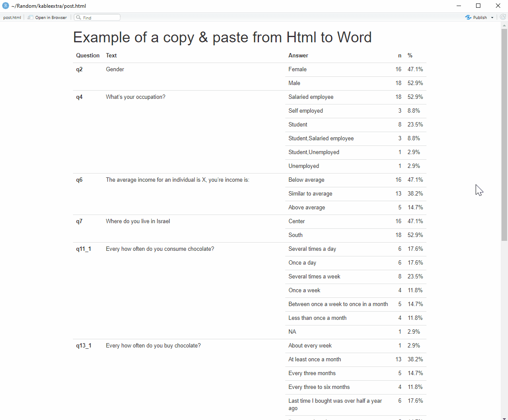Click the scrollbar down arrow

pyautogui.click(x=504, y=417)
